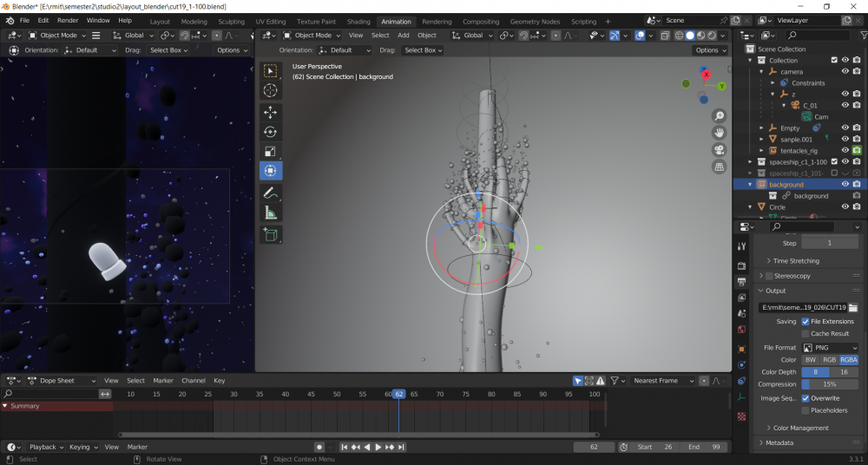
Task: Open the File menu
Action: (25, 21)
